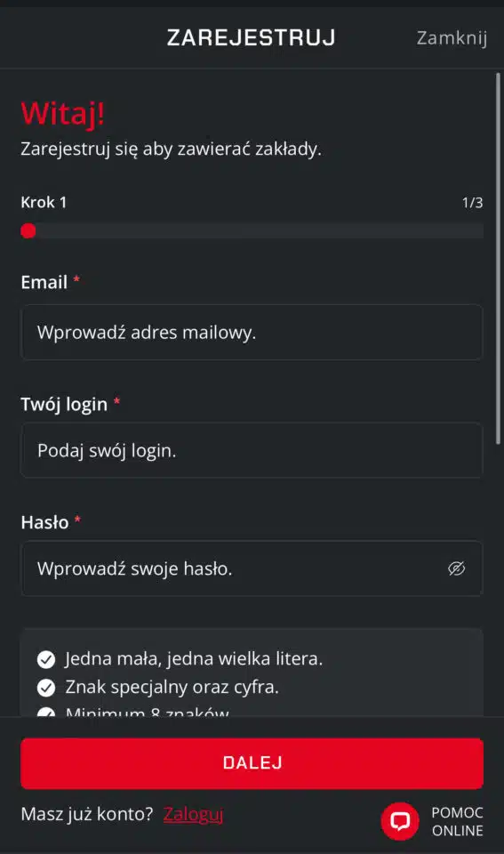Open the Zaloguj login link
This screenshot has height=854, width=504.
tap(193, 814)
